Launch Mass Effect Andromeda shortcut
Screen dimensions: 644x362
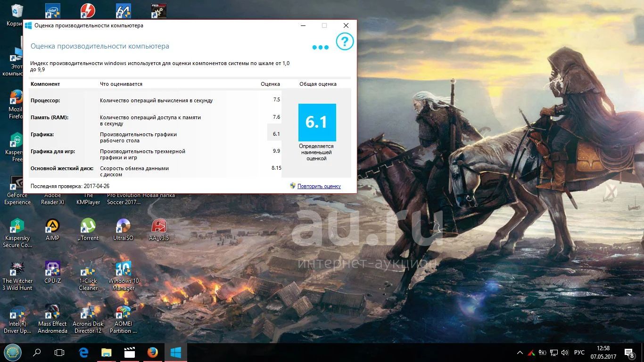[52, 320]
